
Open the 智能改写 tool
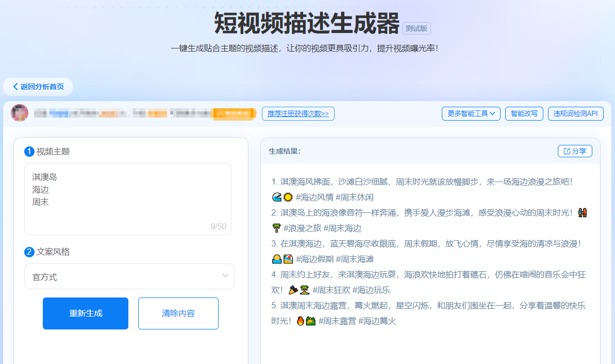coord(524,114)
